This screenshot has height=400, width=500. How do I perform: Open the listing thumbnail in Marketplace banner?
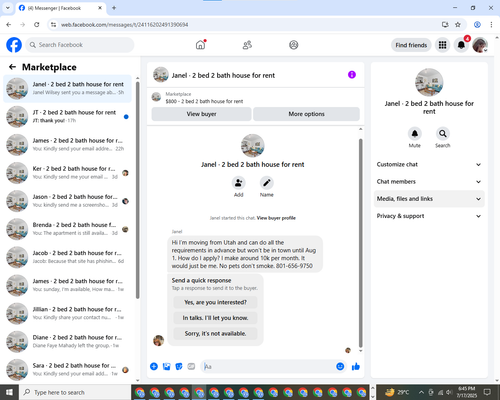(x=156, y=97)
